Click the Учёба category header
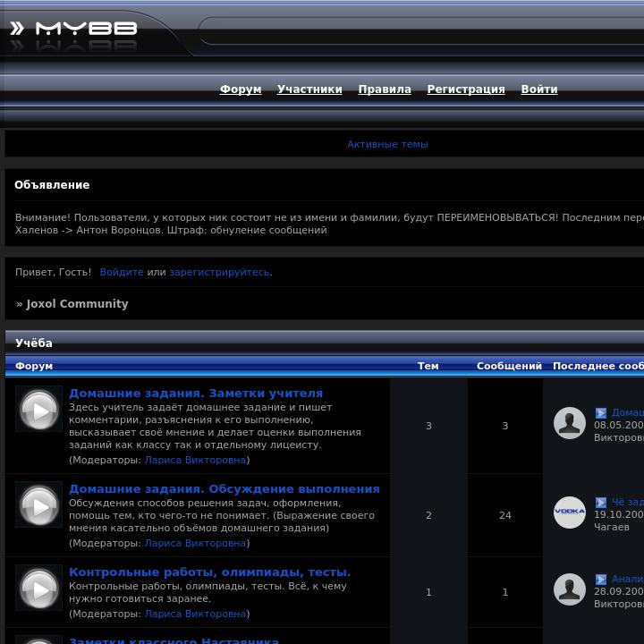This screenshot has height=644, width=644. click(x=34, y=343)
